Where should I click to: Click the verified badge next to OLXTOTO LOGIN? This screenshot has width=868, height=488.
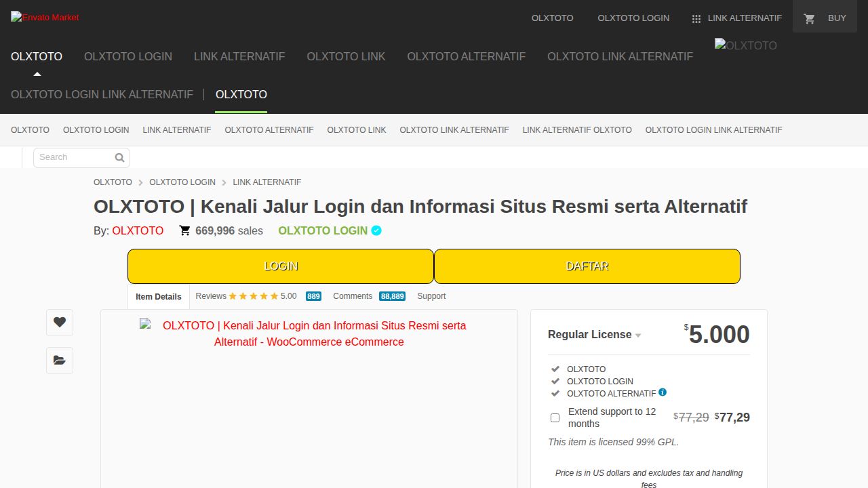376,230
